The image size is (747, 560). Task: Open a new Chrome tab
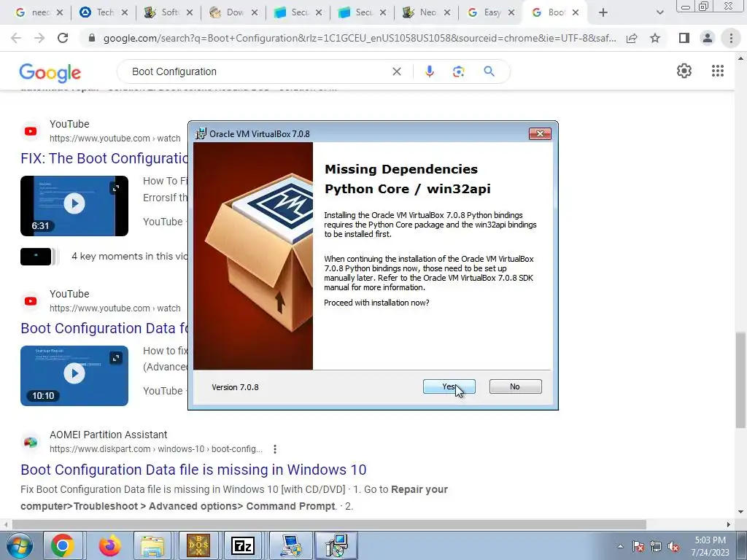pos(603,12)
